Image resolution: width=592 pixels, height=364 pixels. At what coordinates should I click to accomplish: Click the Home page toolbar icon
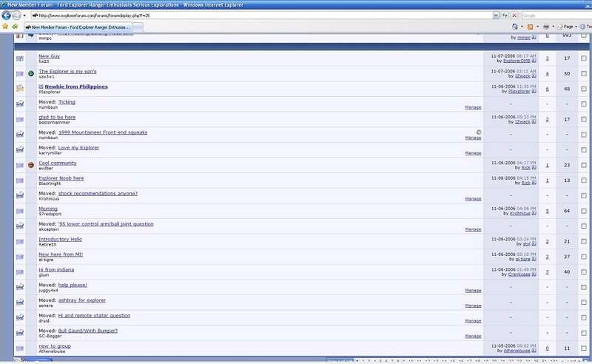pos(515,27)
